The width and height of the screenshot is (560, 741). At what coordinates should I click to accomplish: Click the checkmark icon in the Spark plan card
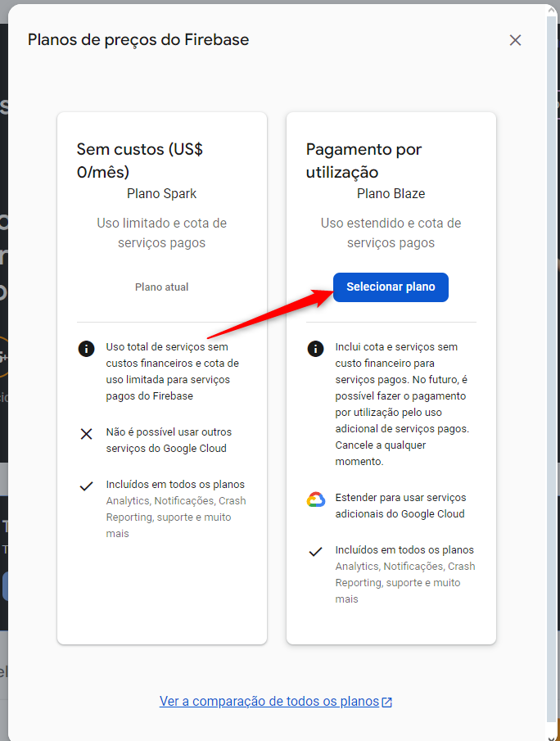pyautogui.click(x=86, y=486)
